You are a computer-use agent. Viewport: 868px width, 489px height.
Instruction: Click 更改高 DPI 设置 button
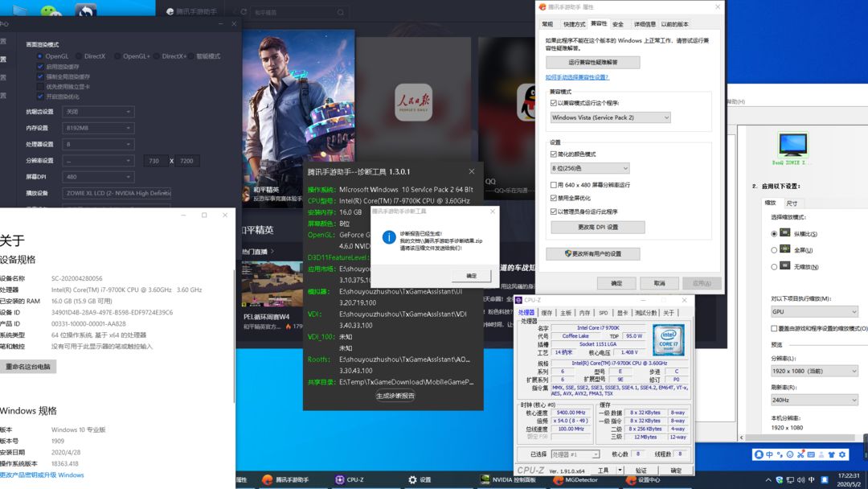[598, 227]
